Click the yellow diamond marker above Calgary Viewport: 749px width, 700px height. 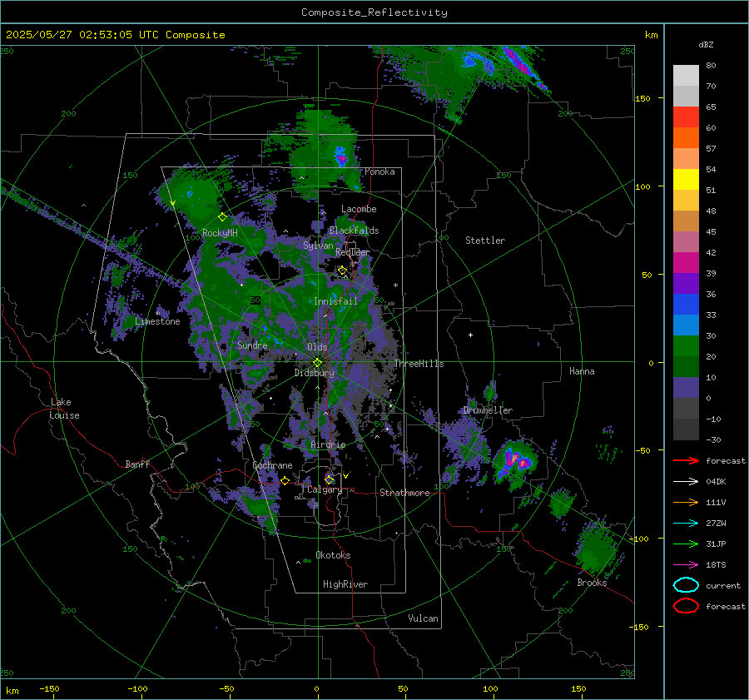point(329,479)
